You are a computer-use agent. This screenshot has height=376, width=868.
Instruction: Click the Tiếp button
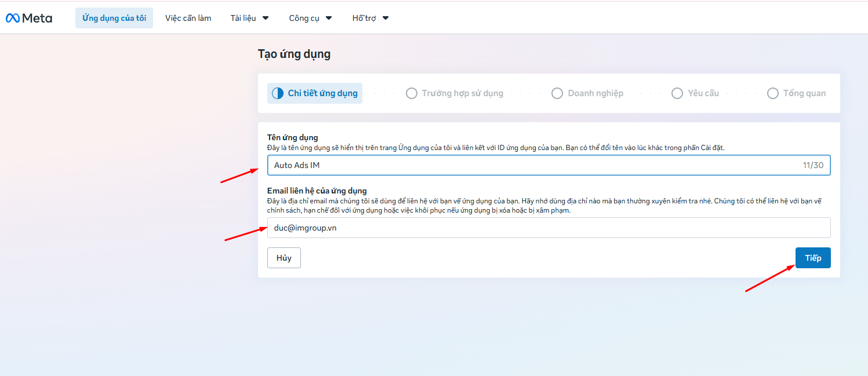coord(813,258)
